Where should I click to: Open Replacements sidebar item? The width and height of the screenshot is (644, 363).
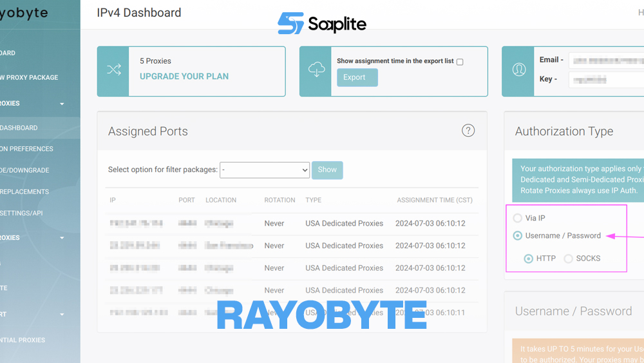(24, 191)
